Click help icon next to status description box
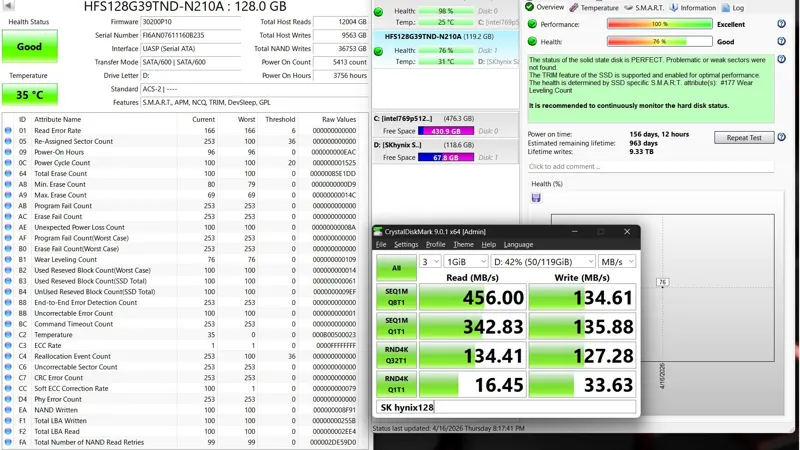This screenshot has width=800, height=450. tap(781, 59)
